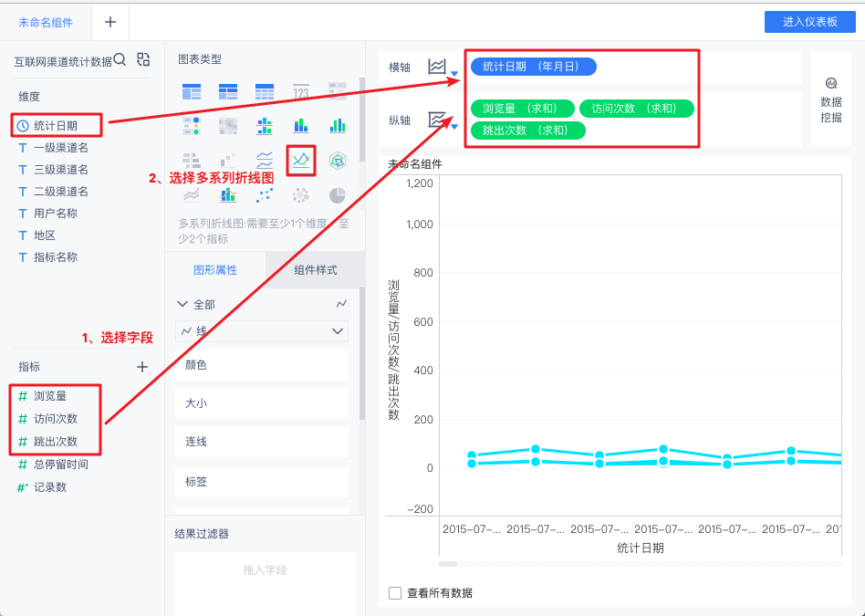The width and height of the screenshot is (865, 616).
Task: Click the switch dataset icon
Action: coord(143,59)
